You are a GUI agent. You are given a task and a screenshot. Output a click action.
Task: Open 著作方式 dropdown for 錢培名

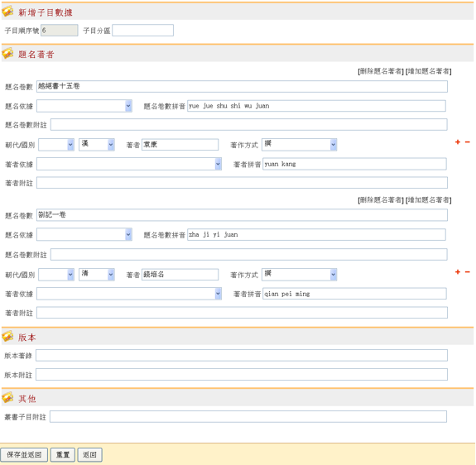pos(300,275)
